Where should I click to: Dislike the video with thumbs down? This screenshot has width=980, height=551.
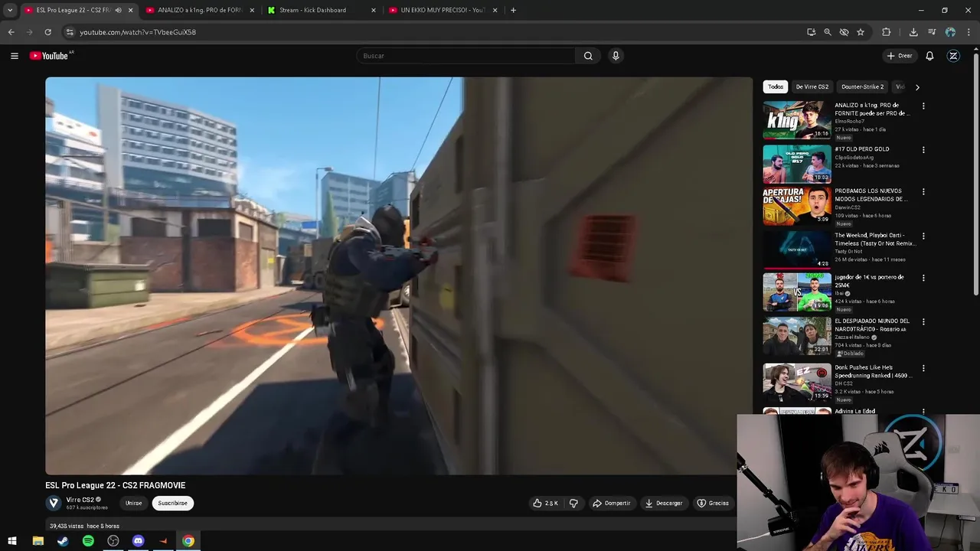[573, 503]
